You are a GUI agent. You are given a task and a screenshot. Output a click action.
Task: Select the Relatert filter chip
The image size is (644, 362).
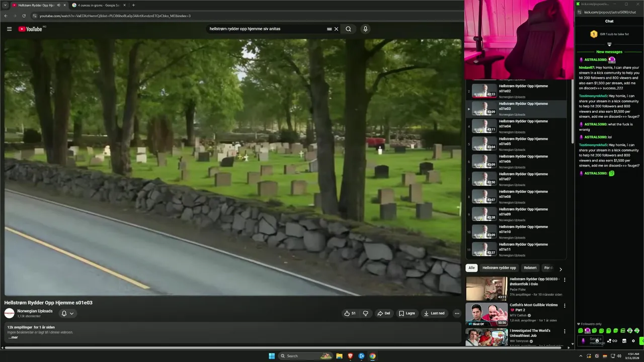coord(530,268)
